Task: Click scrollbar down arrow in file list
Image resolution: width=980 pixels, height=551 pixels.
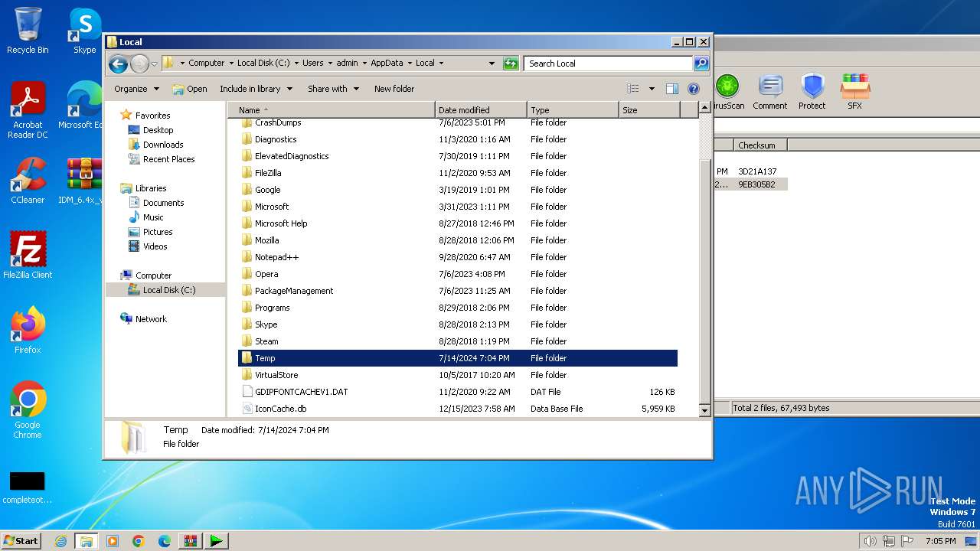Action: 705,411
